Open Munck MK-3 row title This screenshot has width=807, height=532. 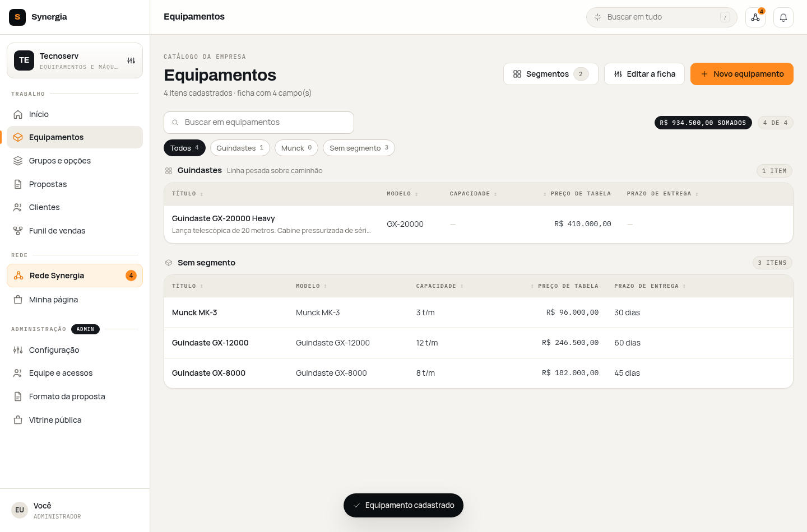[194, 312]
